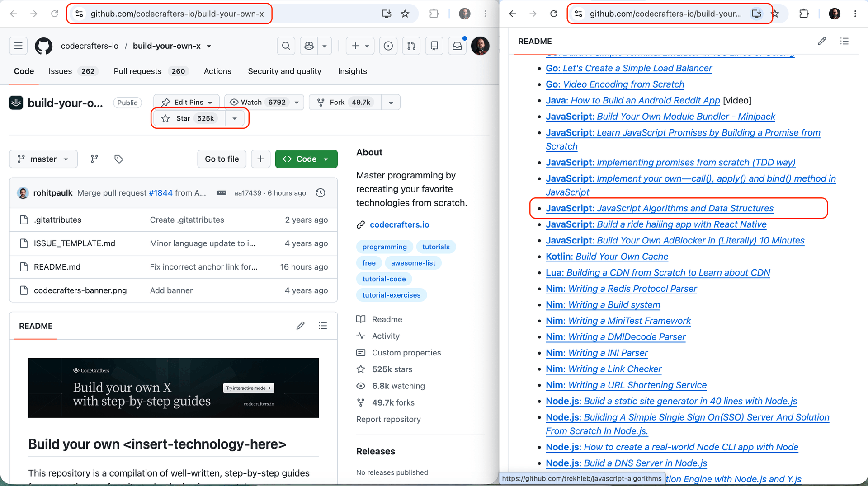Open the pull requests shortcut in the GitHub header
Image resolution: width=868 pixels, height=486 pixels.
tap(411, 46)
